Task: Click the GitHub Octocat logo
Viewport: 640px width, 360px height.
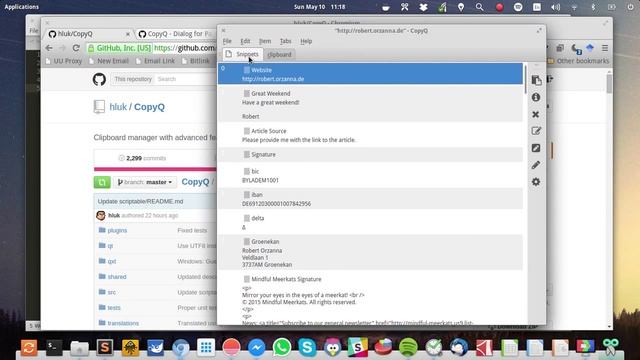Action: [x=99, y=79]
